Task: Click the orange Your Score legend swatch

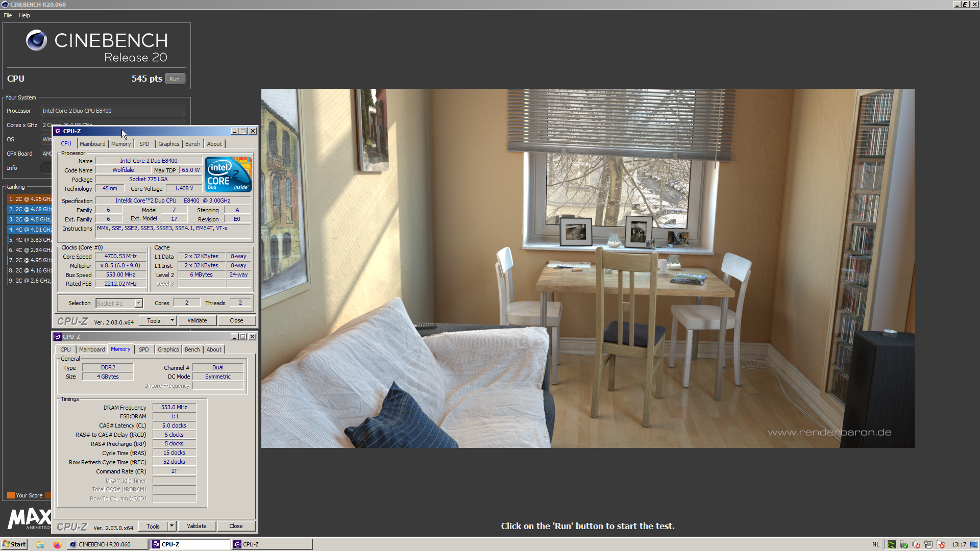Action: (x=11, y=495)
